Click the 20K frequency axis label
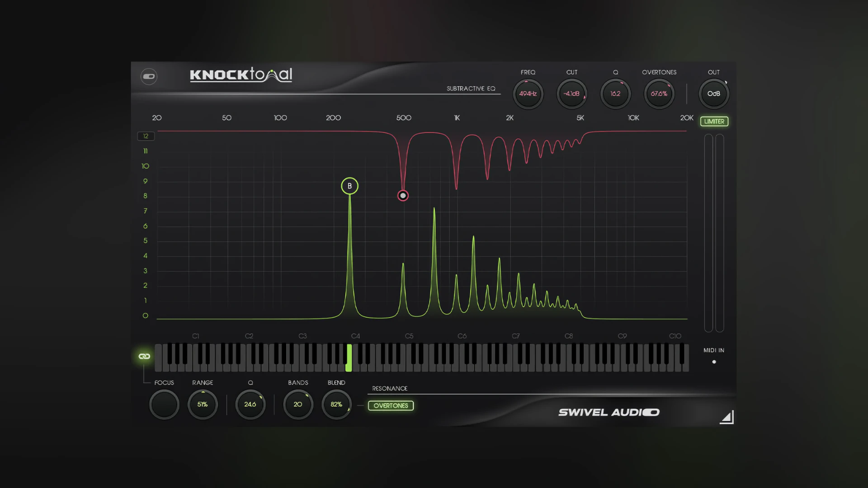The image size is (868, 488). tap(687, 118)
